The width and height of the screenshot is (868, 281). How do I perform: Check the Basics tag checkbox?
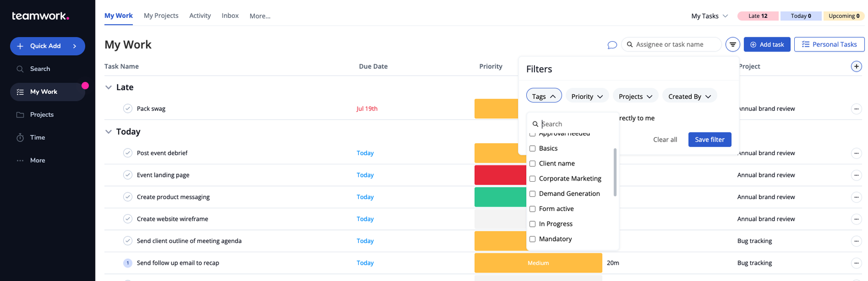[532, 149]
